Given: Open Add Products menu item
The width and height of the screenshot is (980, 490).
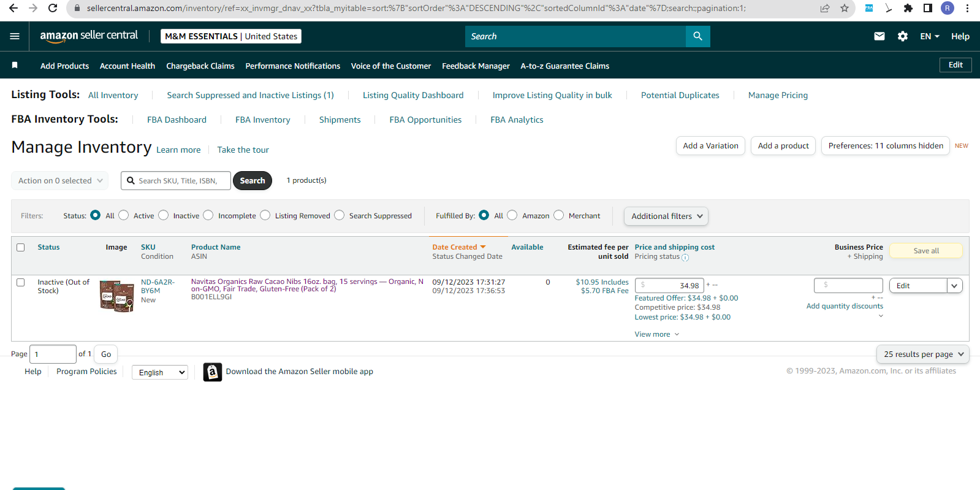Looking at the screenshot, I should coord(64,66).
